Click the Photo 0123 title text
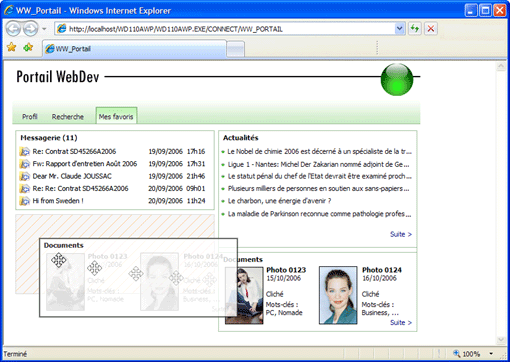 coord(286,270)
